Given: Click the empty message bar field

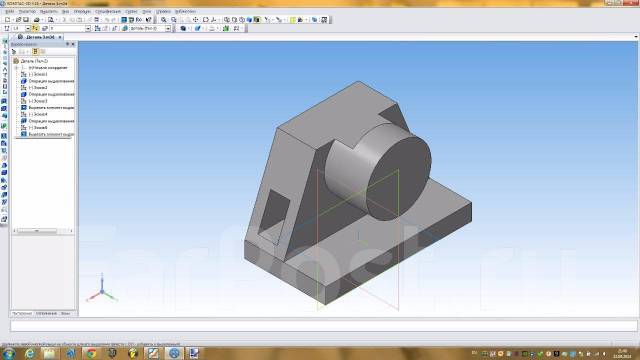Looking at the screenshot, I should (x=324, y=326).
